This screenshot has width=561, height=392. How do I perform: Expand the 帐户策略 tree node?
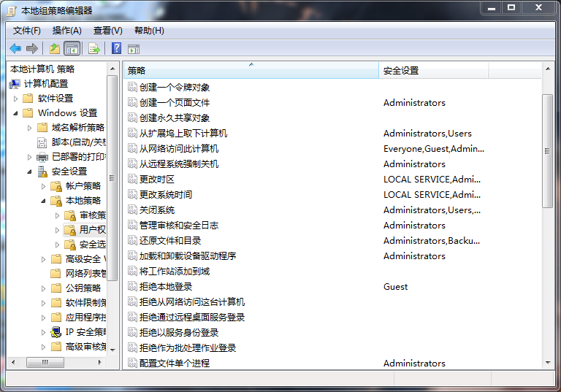pos(43,186)
